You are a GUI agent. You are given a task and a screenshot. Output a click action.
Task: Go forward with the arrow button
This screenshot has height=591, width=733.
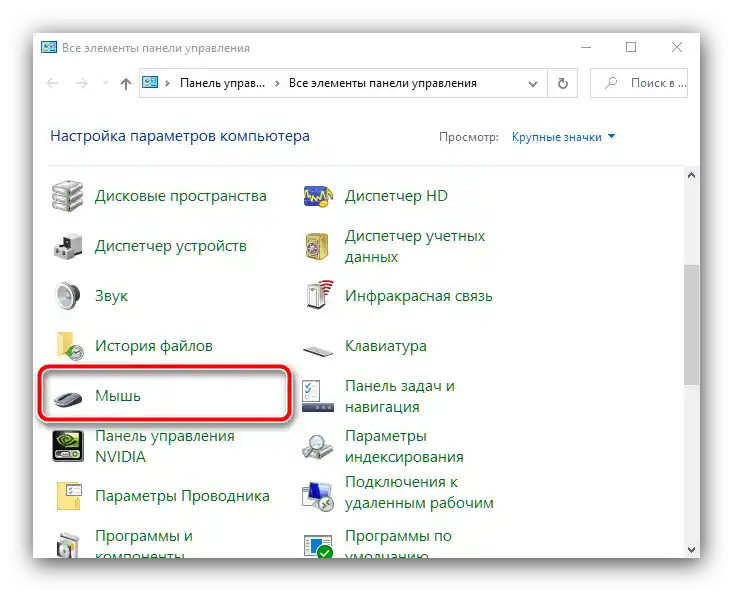(x=82, y=84)
